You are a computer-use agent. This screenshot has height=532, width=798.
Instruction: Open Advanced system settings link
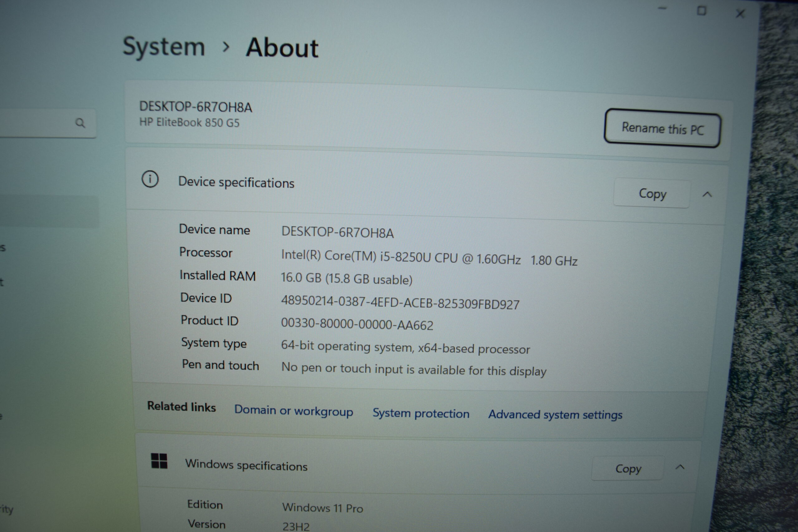[555, 415]
